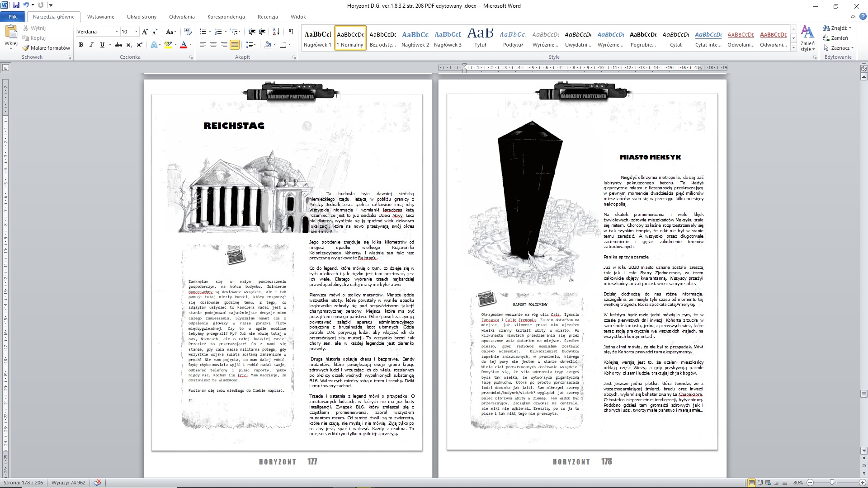Viewport: 868px width, 488px height.
Task: Click the grow font size icon
Action: coord(145,32)
